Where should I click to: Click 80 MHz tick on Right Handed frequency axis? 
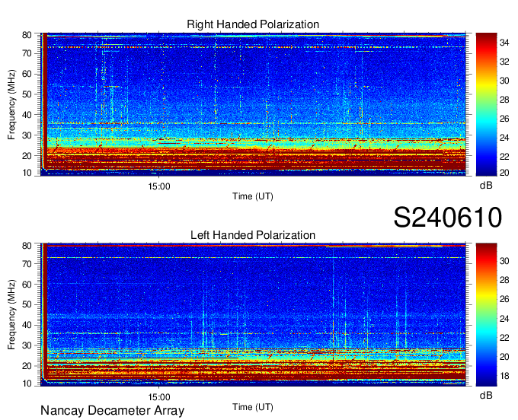[27, 35]
